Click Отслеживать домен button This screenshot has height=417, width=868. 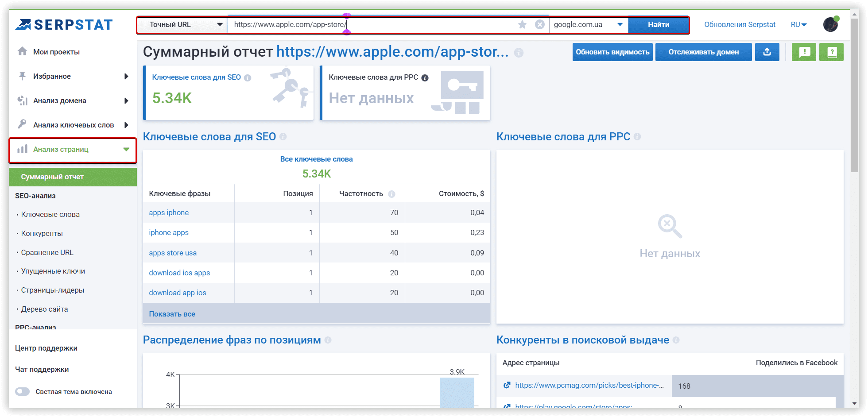703,52
